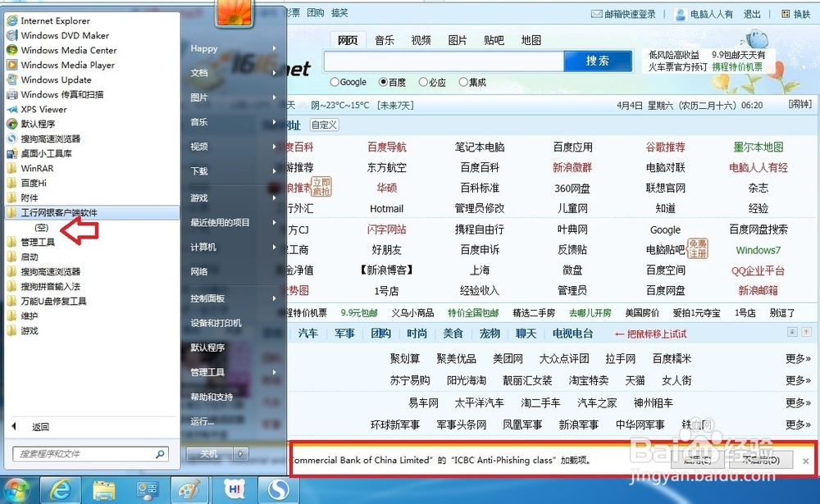Open Sogou browser from the taskbar
Screen dimensions: 820x504
278,490
